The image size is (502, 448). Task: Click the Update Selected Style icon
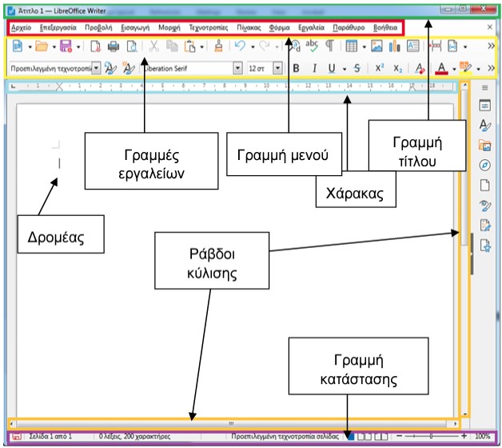[110, 68]
